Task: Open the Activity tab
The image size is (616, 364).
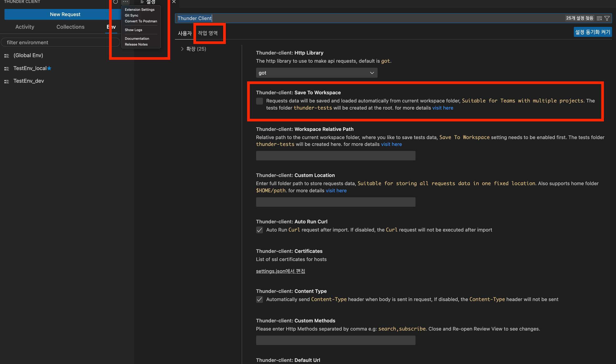Action: pos(25,27)
